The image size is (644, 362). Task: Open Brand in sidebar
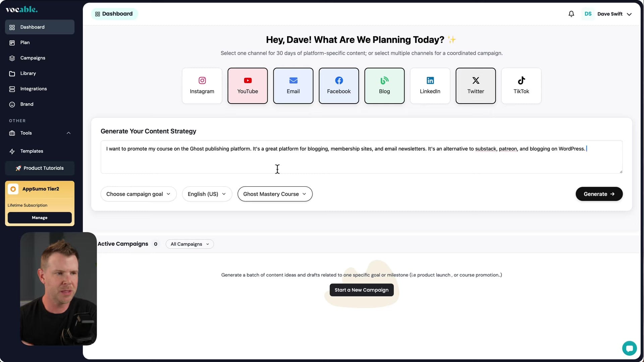[x=40, y=104]
